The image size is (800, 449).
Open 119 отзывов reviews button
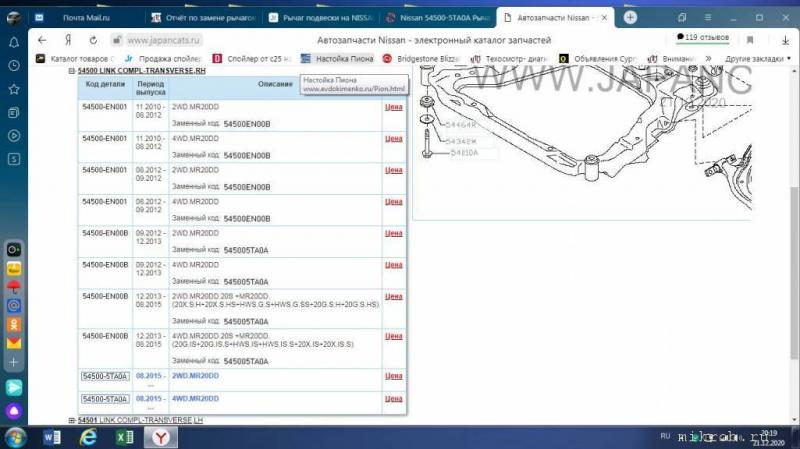coord(703,37)
